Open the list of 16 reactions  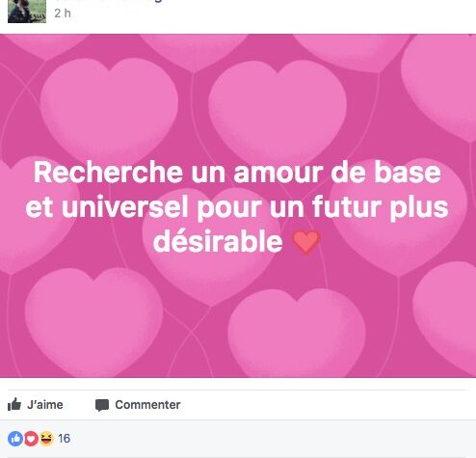pyautogui.click(x=64, y=439)
